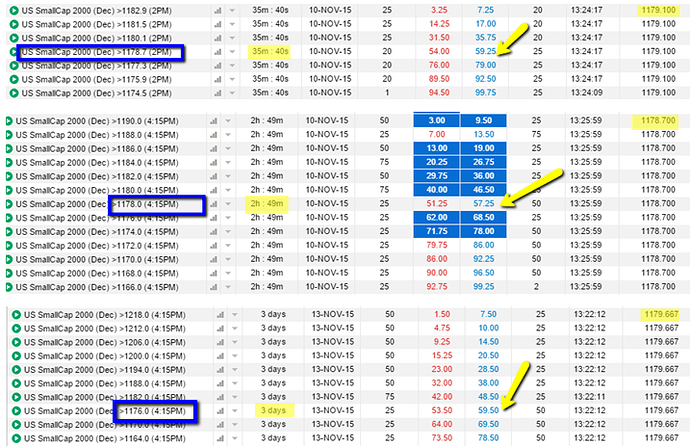Click green play icon of >1190.0 (4:15PM) contract

click(x=9, y=121)
